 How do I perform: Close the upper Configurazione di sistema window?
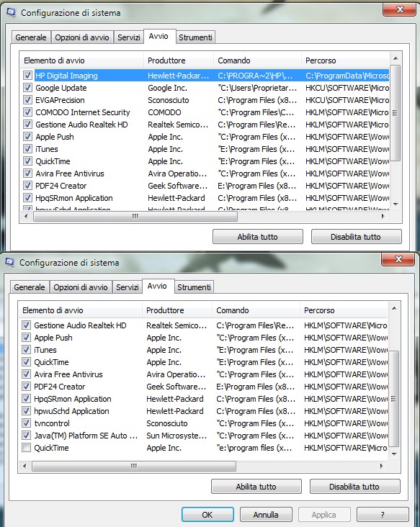point(399,9)
